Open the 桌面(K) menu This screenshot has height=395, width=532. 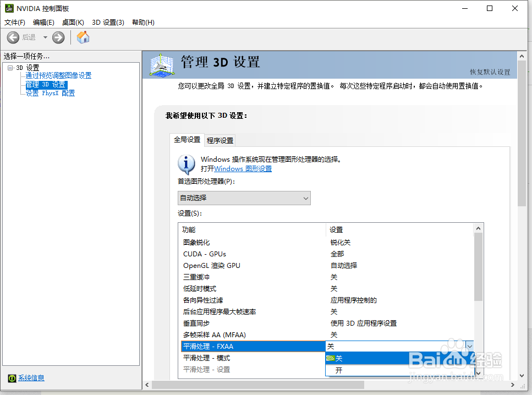pos(73,23)
